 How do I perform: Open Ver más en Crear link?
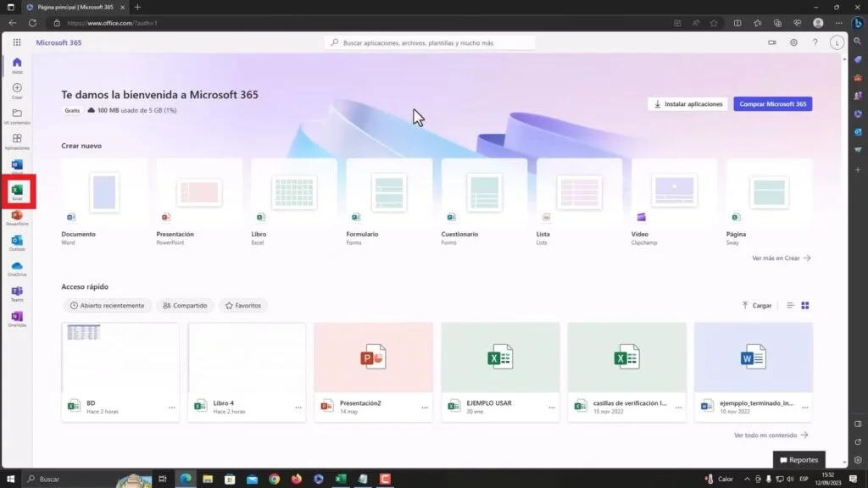[781, 258]
